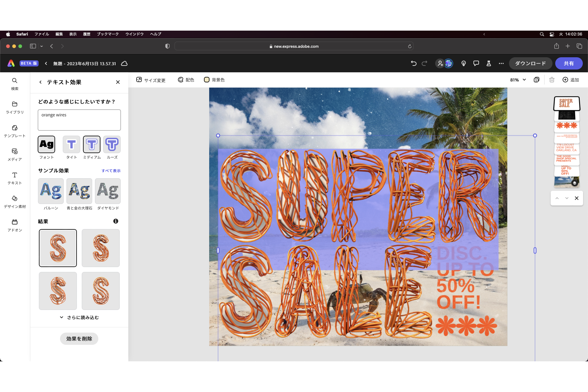Click the 背景色 color swatch
The image size is (588, 392).
[214, 80]
